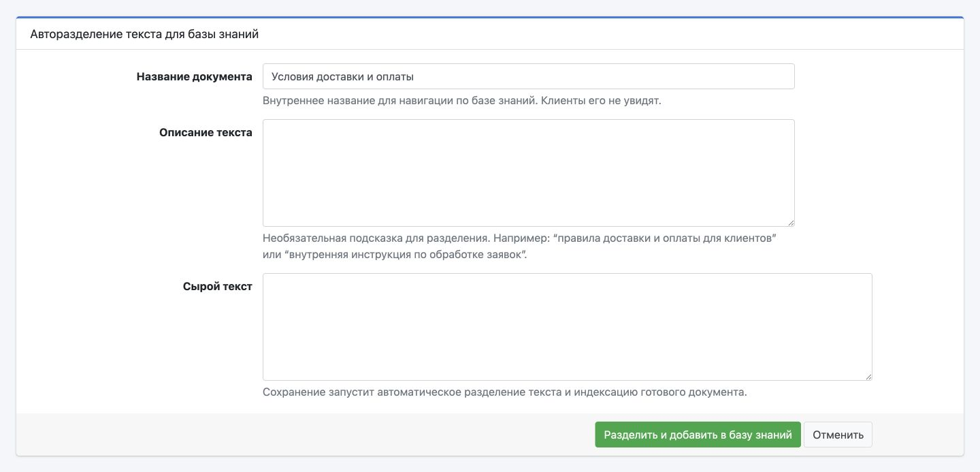
Task: Focus the text description textarea
Action: pyautogui.click(x=528, y=173)
